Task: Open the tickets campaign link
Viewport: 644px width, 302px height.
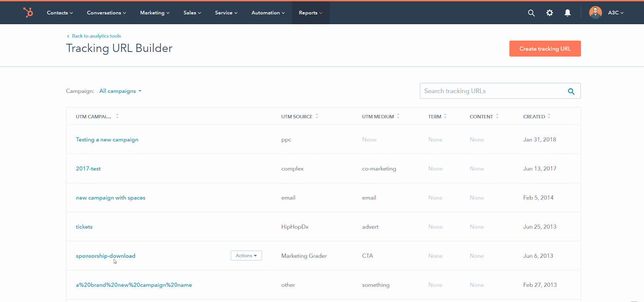Action: click(x=84, y=227)
